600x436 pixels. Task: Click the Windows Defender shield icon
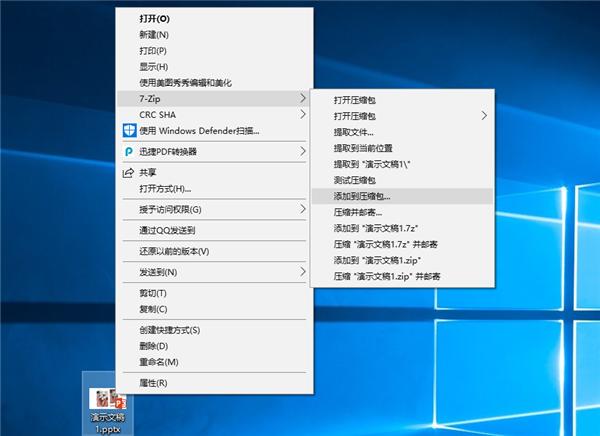[129, 131]
